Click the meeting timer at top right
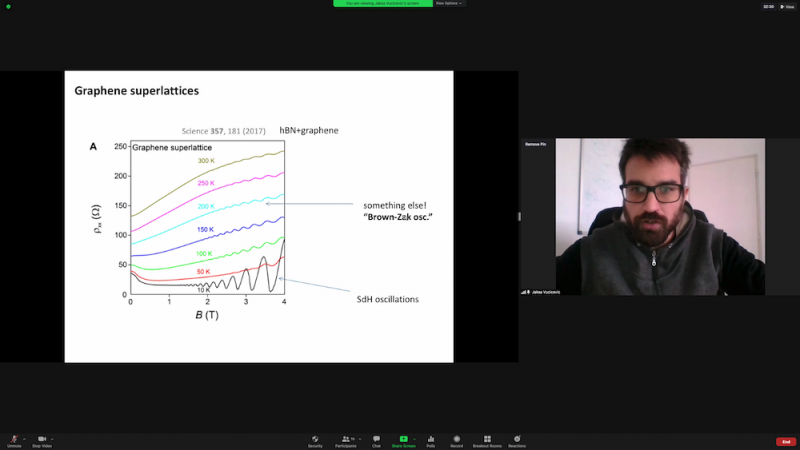The image size is (800, 450). [x=767, y=6]
